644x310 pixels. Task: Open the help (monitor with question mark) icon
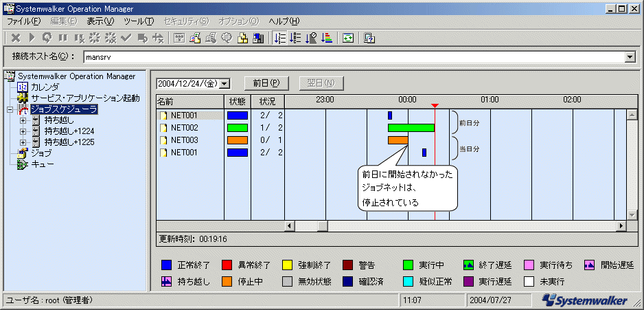coord(369,38)
